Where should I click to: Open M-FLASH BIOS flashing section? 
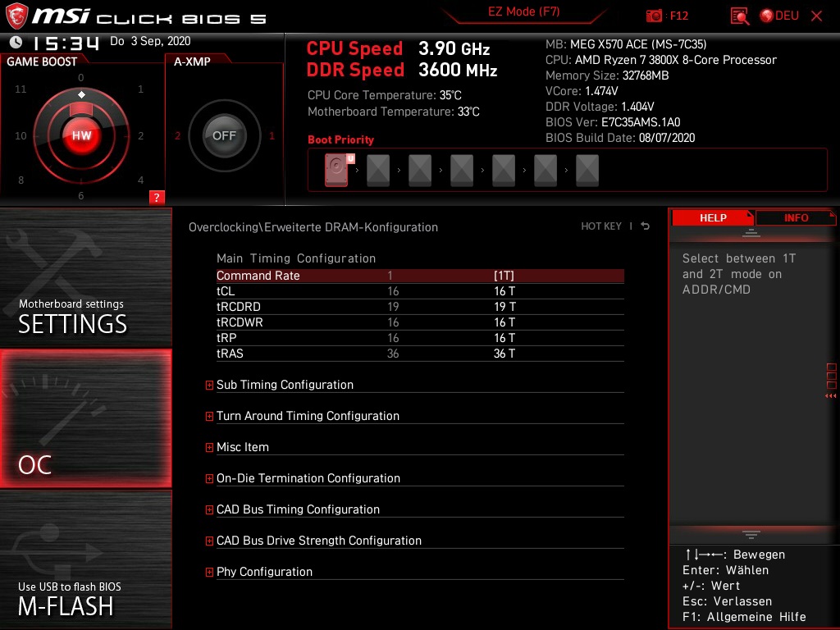pyautogui.click(x=85, y=559)
